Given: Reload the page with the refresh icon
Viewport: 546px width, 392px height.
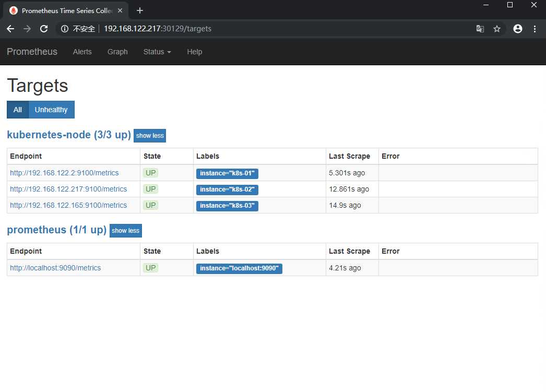Looking at the screenshot, I should (44, 29).
